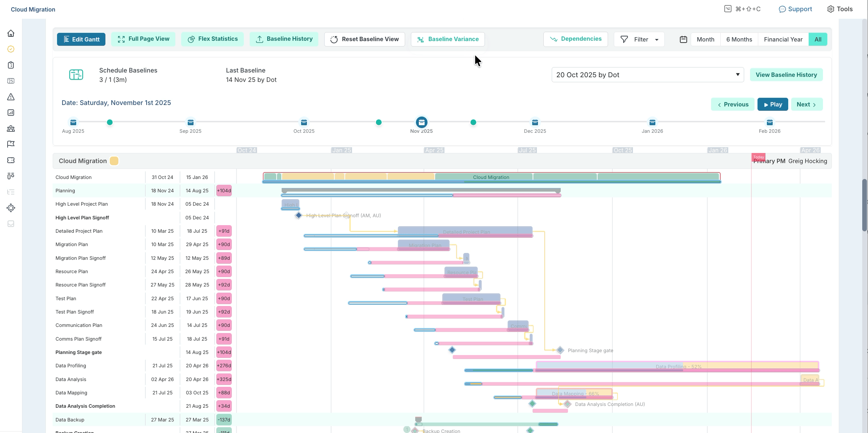Click the calendar icon beside Month
This screenshot has width=868, height=433.
683,39
